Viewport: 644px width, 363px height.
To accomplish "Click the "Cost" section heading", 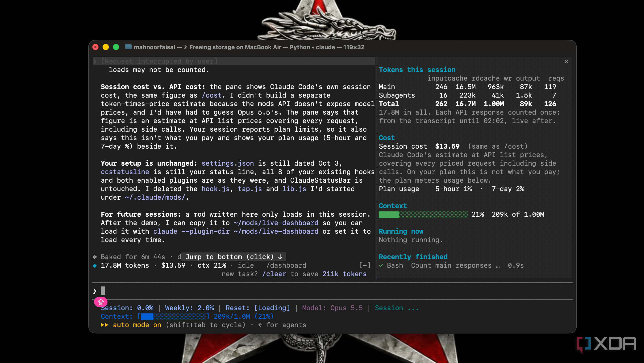I will (387, 138).
